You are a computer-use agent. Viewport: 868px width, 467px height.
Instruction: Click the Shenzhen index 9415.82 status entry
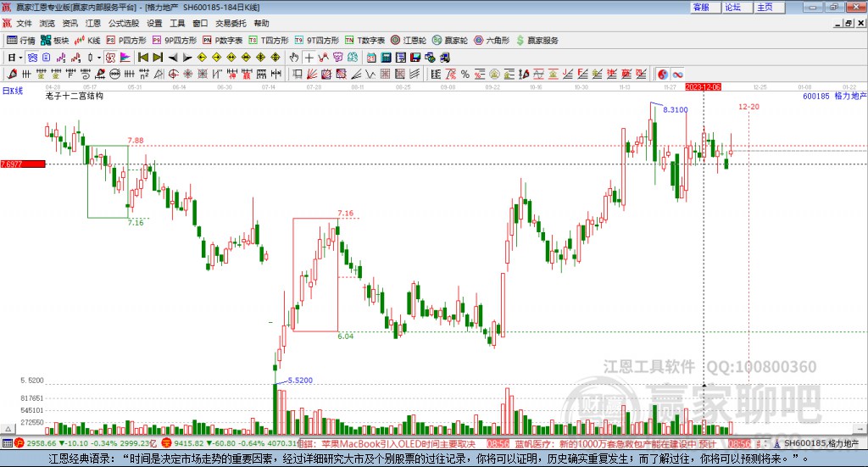click(229, 444)
